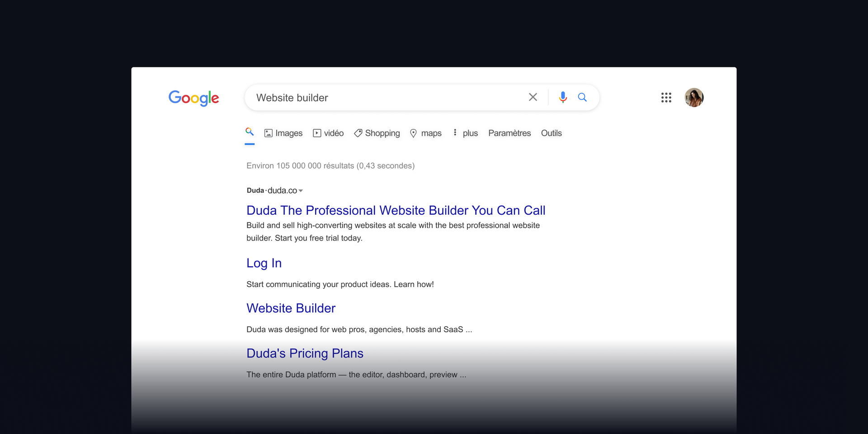Click the blue magnifier search button

[x=582, y=97]
